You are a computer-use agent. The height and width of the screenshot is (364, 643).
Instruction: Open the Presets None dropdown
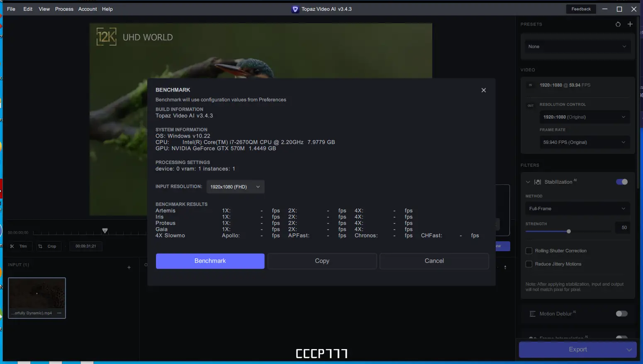pyautogui.click(x=577, y=46)
